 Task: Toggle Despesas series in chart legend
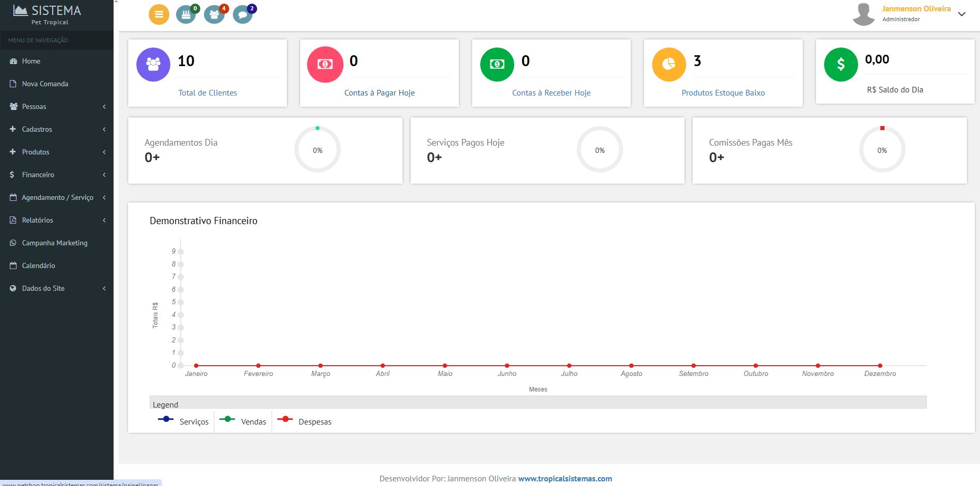pos(305,421)
